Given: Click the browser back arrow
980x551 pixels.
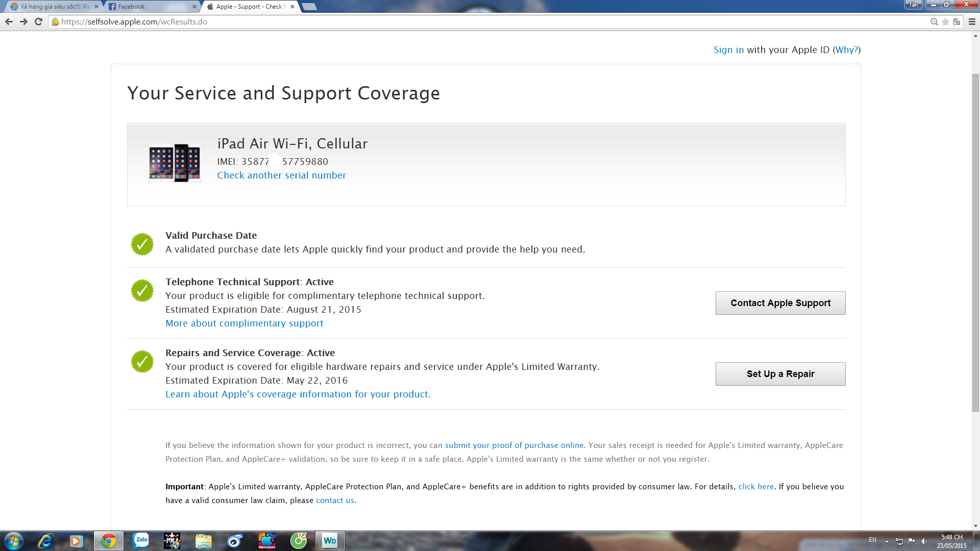Looking at the screenshot, I should click(9, 21).
